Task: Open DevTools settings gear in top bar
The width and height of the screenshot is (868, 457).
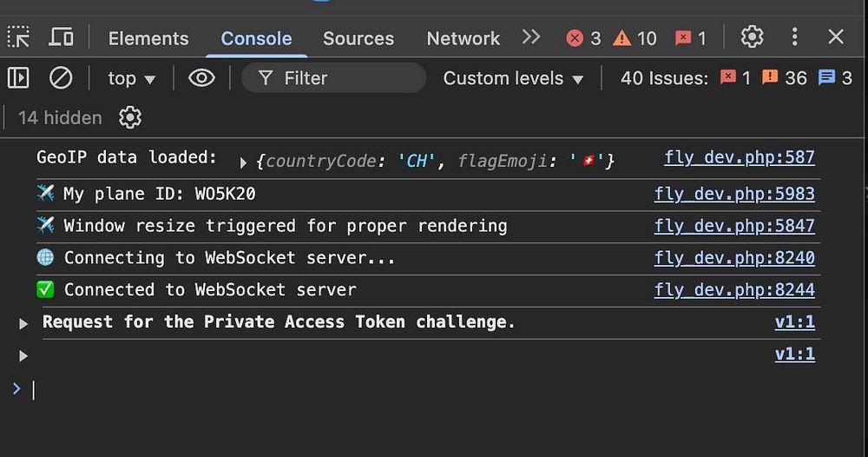Action: coord(752,36)
